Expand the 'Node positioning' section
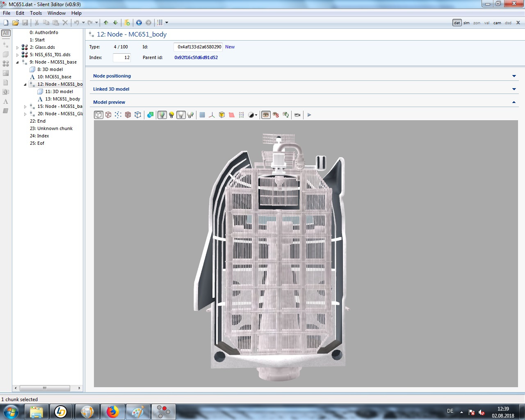This screenshot has height=420, width=525. [x=304, y=76]
